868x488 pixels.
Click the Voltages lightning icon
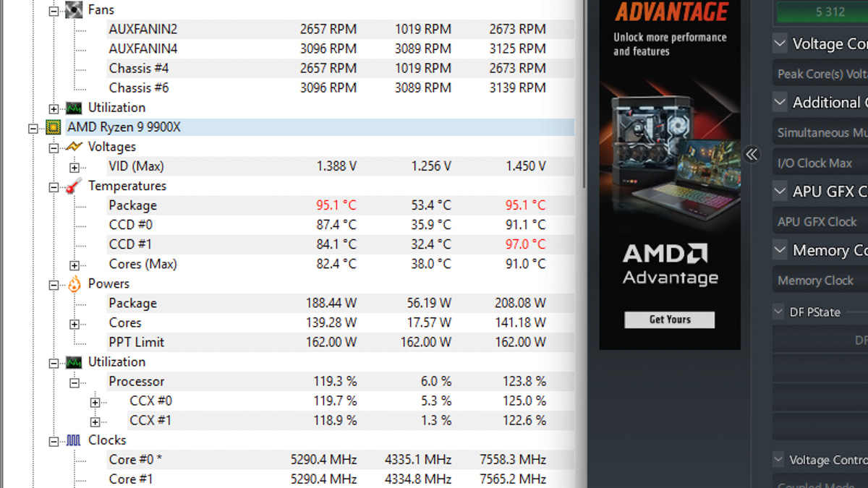74,147
